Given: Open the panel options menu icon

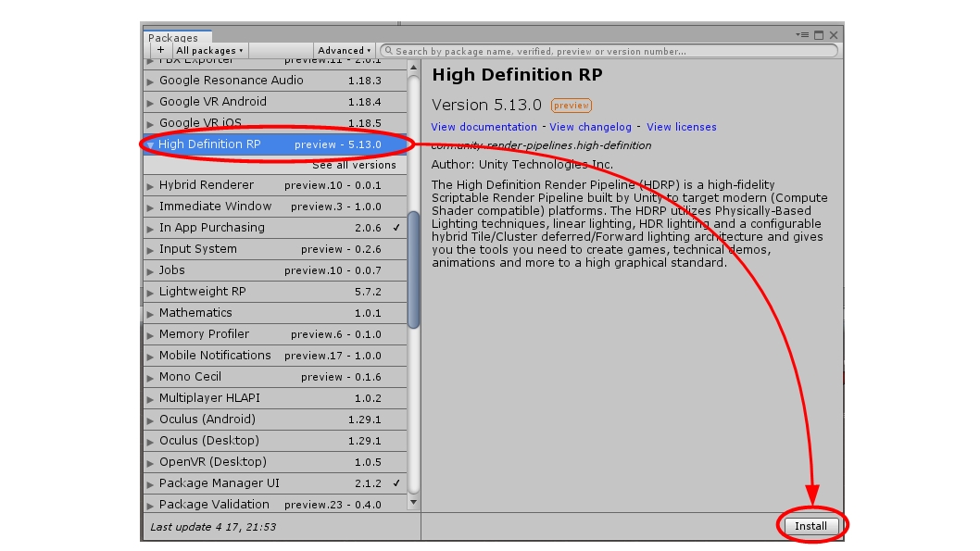Looking at the screenshot, I should 802,35.
